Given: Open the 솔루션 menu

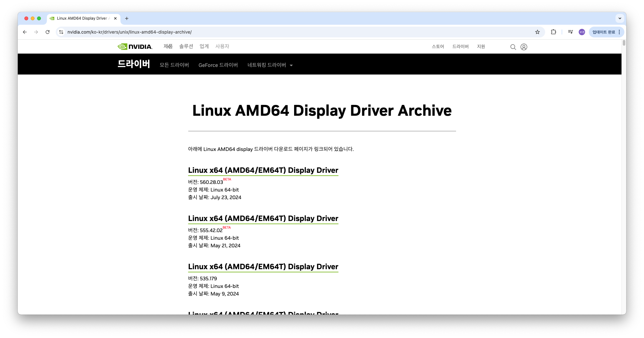Looking at the screenshot, I should click(x=186, y=46).
